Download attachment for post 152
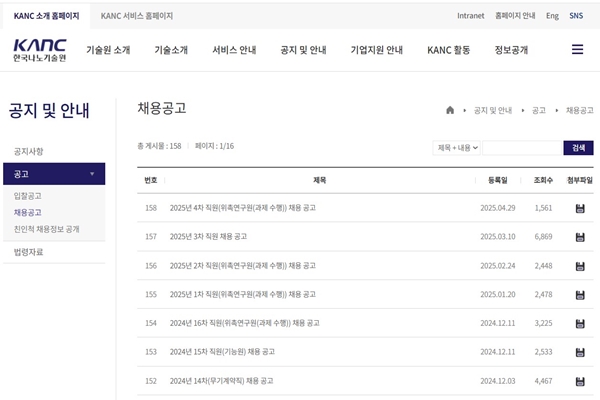Screen dimensions: 600x400 click(580, 381)
